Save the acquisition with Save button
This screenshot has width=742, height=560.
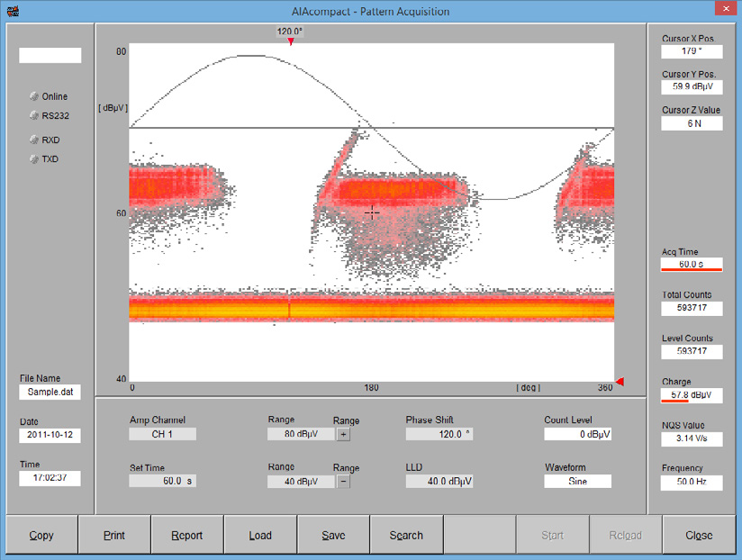(333, 535)
